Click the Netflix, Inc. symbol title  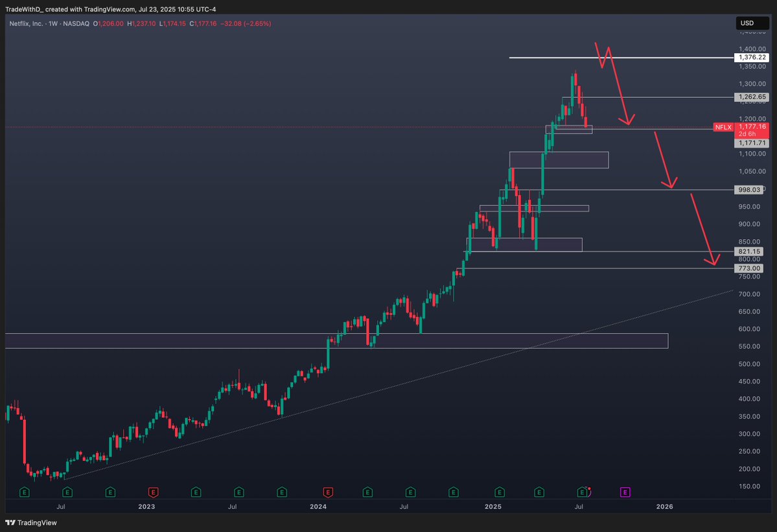point(27,23)
